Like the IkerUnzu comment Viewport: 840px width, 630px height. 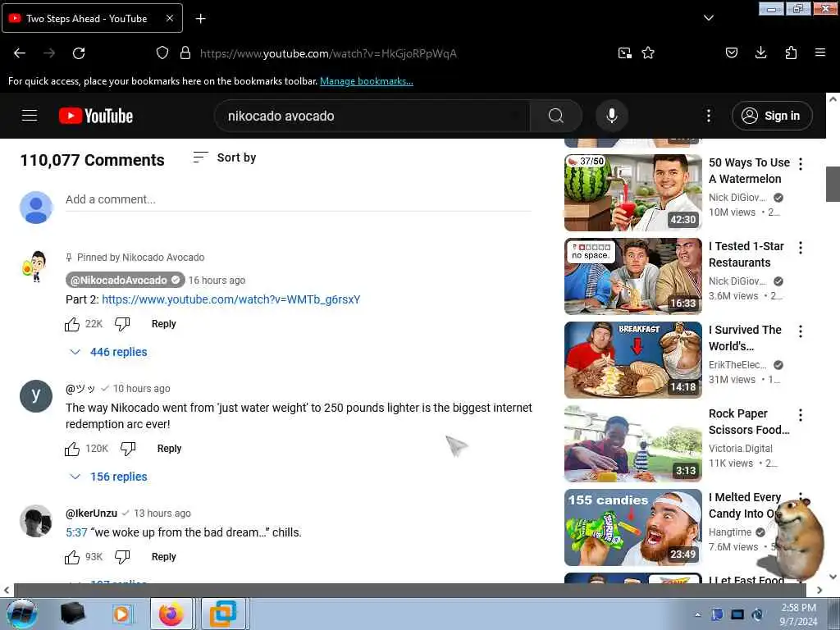tap(72, 557)
